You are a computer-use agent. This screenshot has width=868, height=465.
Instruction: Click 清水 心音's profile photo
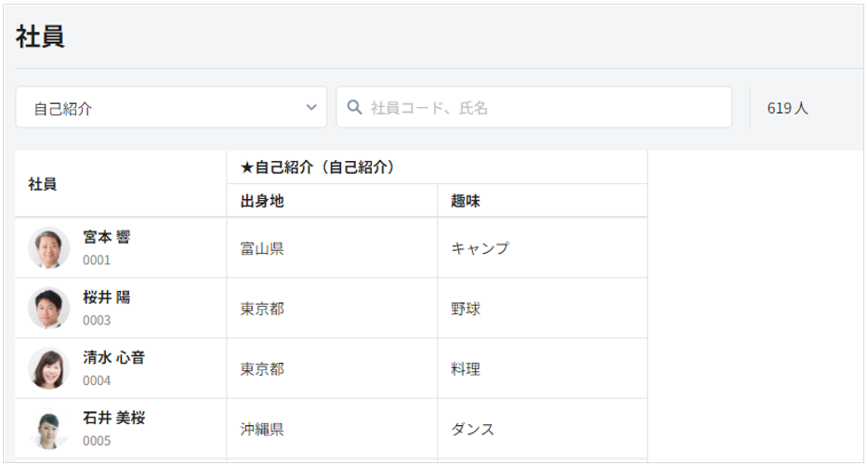coord(48,369)
